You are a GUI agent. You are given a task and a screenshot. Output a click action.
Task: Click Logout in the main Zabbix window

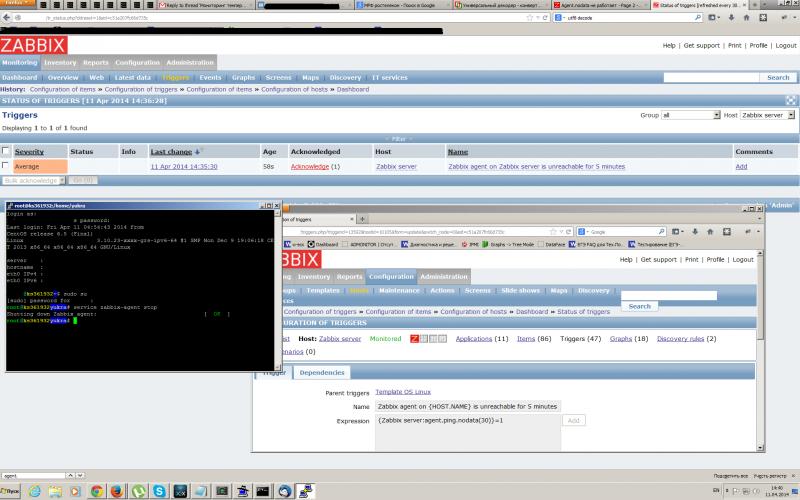coord(786,45)
